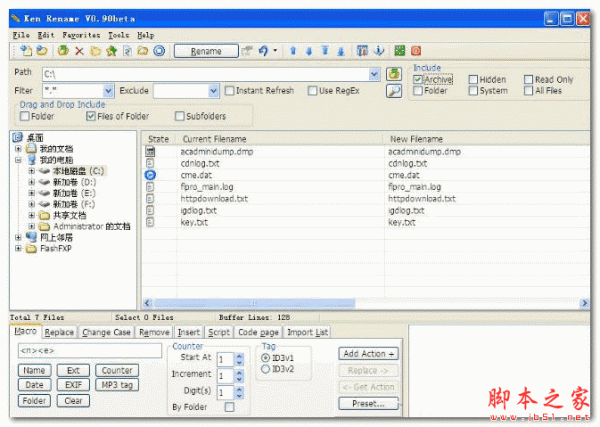The width and height of the screenshot is (600, 427).
Task: Open the Filter dropdown arrow
Action: [x=108, y=91]
